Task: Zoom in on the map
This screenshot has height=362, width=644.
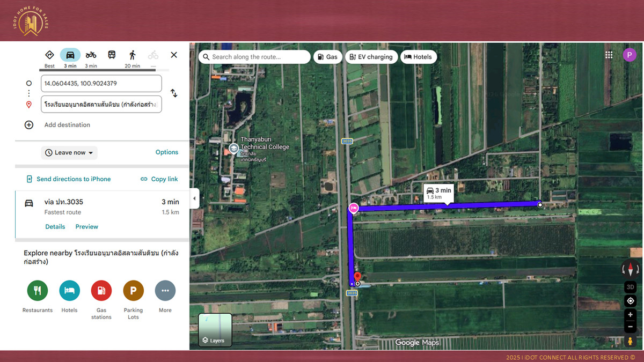Action: point(631,315)
